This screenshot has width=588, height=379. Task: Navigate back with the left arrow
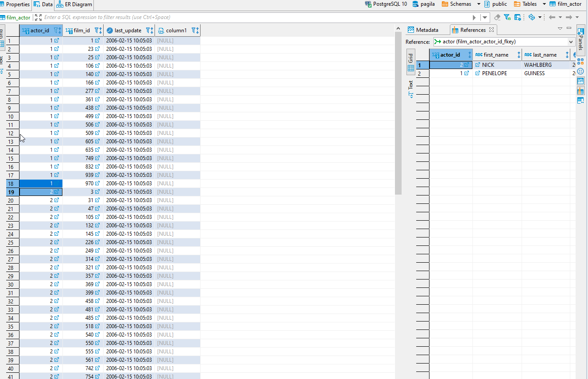pyautogui.click(x=552, y=17)
